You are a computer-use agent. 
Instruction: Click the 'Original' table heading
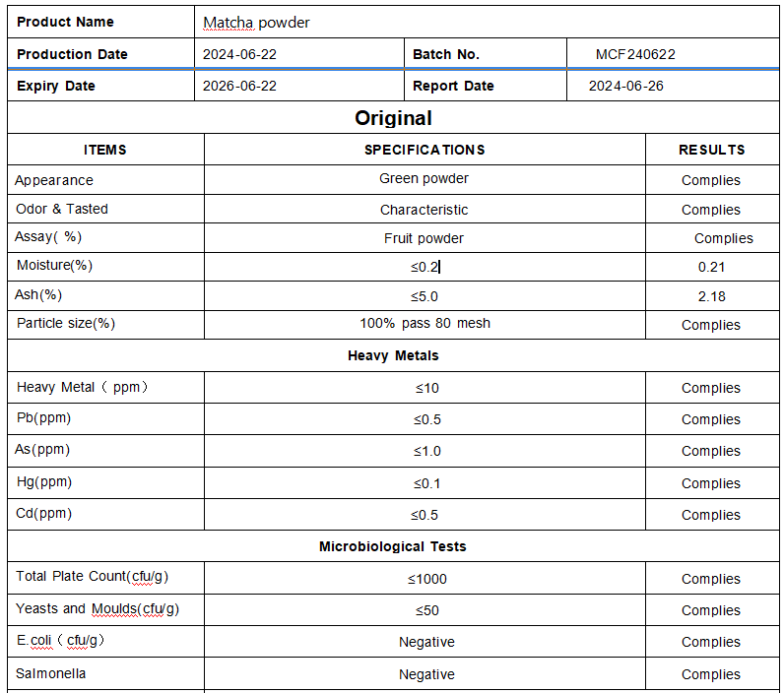(x=393, y=118)
